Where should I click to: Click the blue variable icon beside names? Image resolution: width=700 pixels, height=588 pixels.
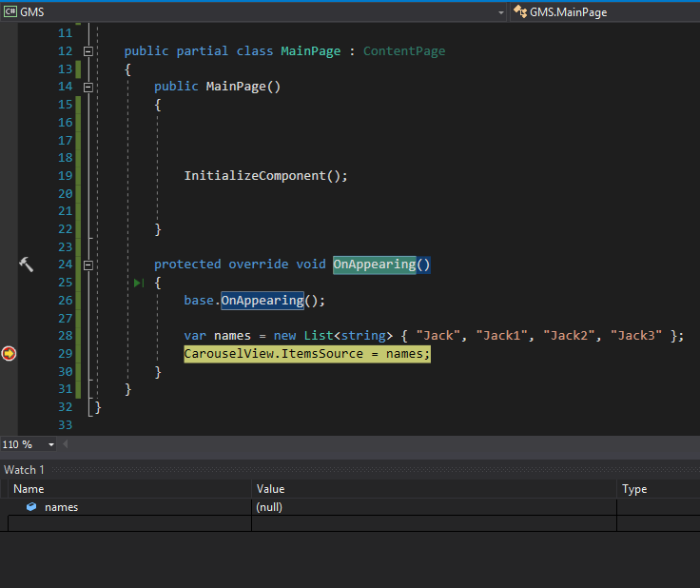coord(31,507)
